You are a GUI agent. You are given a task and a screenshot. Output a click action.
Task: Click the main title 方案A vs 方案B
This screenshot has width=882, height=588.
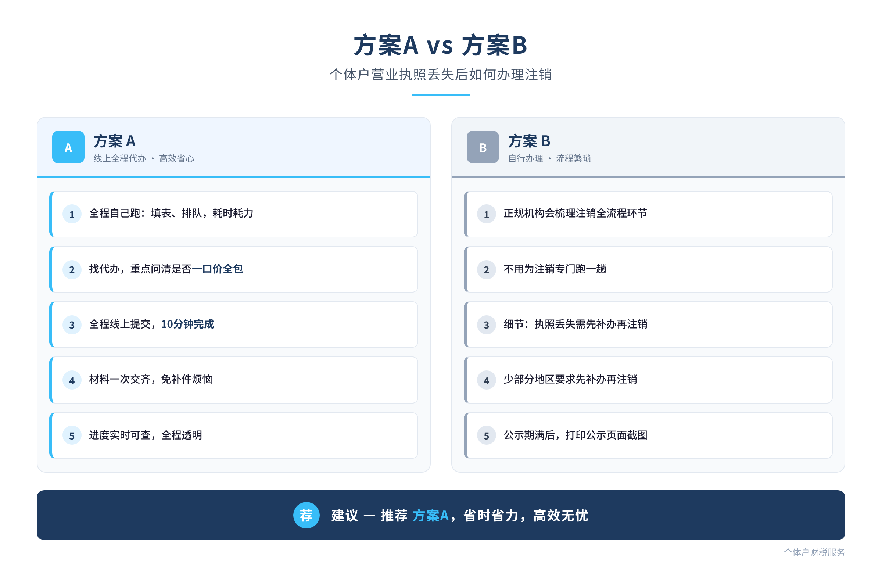tap(441, 45)
